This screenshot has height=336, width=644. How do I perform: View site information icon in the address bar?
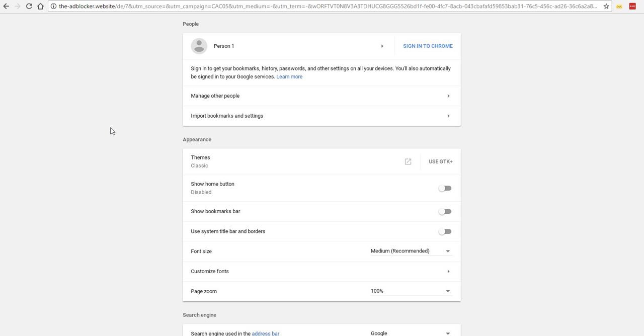(x=53, y=6)
